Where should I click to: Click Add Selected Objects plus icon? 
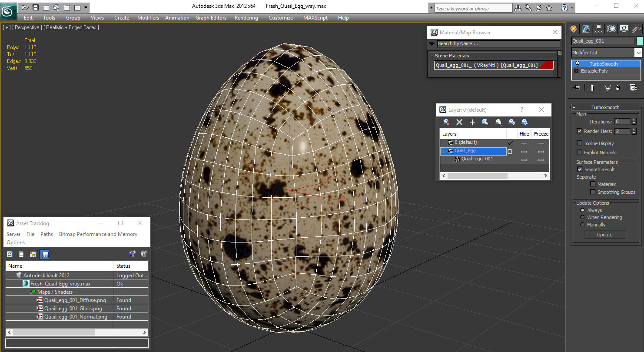click(472, 122)
